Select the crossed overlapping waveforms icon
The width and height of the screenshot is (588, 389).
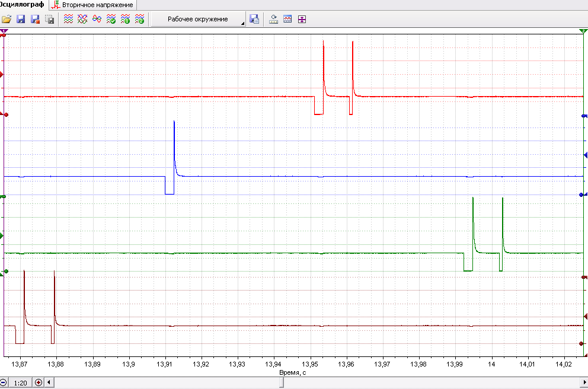tap(82, 19)
